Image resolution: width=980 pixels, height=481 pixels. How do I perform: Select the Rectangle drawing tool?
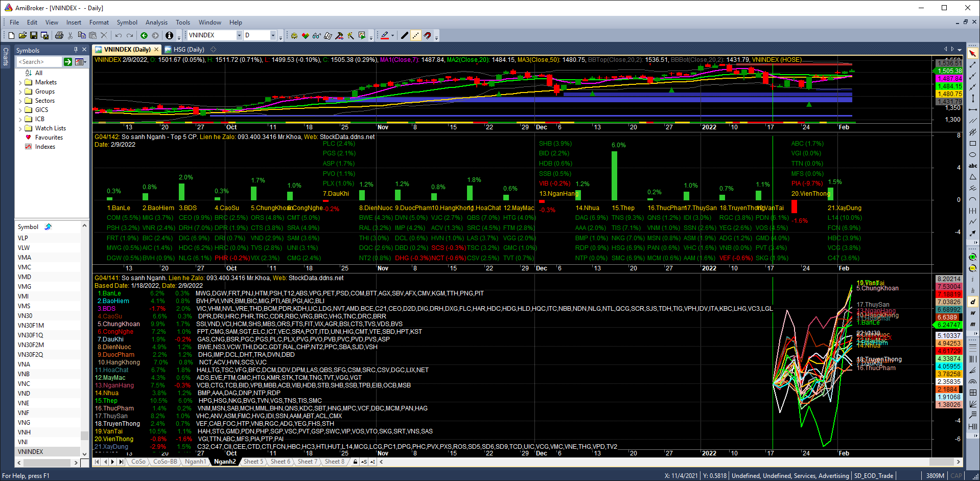coord(973,144)
